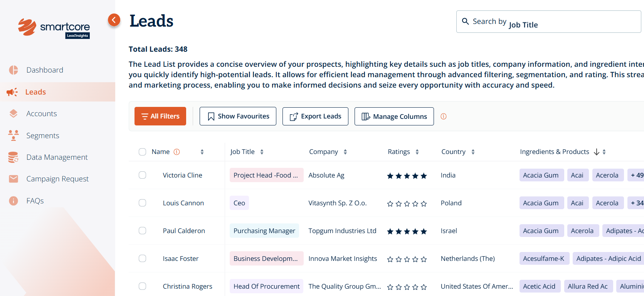Viewport: 644px width, 296px height.
Task: Click descending sort arrow on Ingredients & Products
Action: click(x=596, y=152)
